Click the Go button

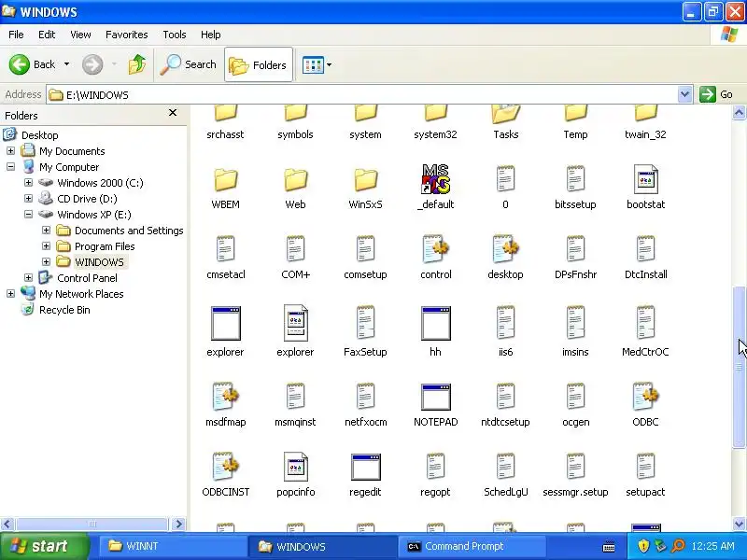click(x=716, y=94)
